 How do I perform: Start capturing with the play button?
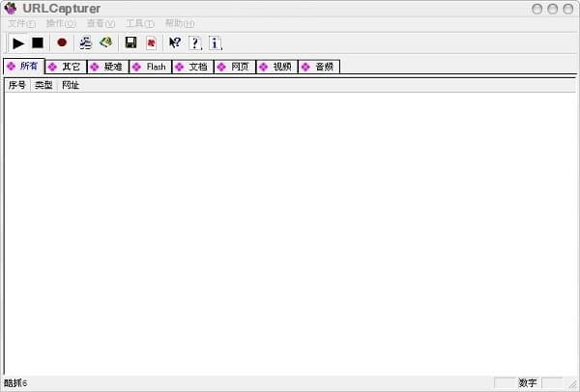pos(18,43)
